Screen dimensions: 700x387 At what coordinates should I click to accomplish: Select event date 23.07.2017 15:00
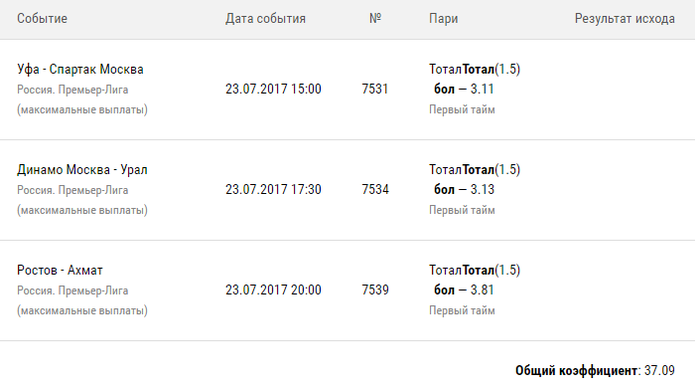pyautogui.click(x=273, y=89)
